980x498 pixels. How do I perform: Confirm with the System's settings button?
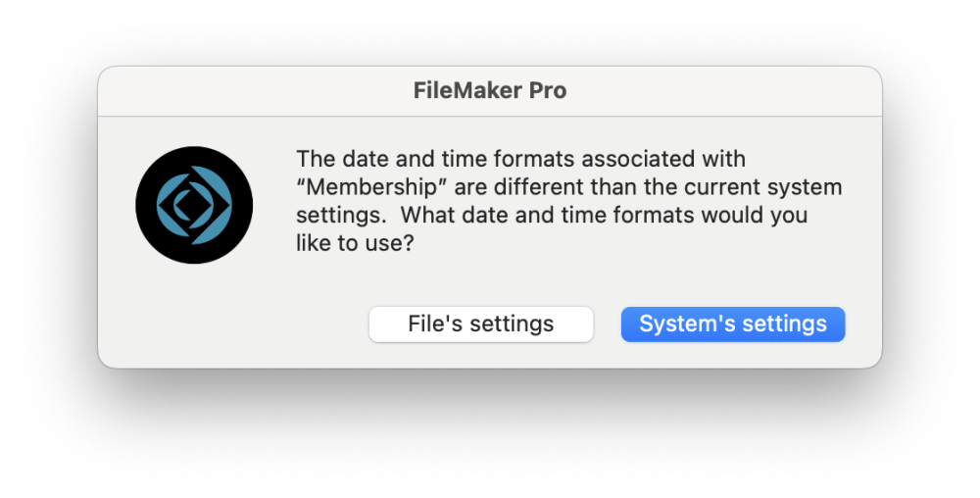[733, 324]
